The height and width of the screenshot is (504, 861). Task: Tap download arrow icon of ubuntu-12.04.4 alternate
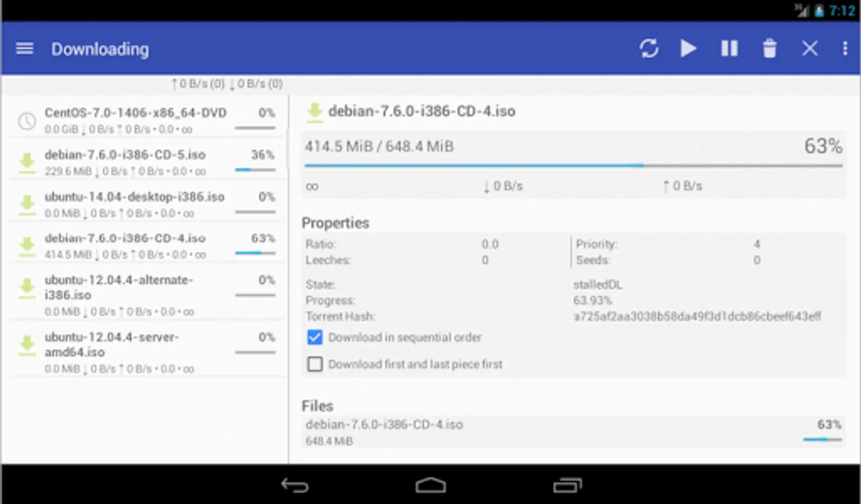(x=27, y=288)
